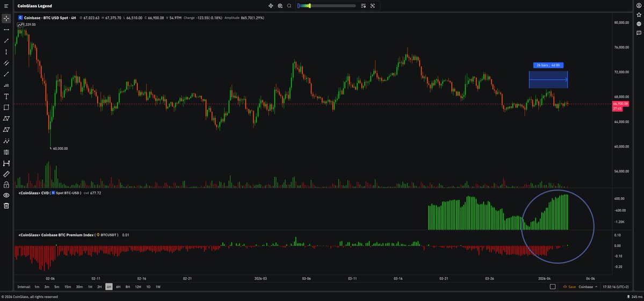Switch interval to 3m
This screenshot has width=644, height=301.
47,286
